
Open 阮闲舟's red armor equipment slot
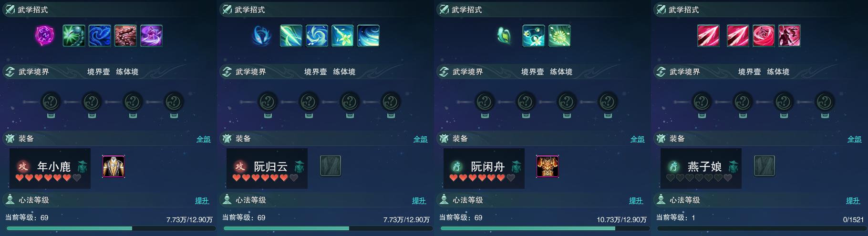(x=548, y=166)
